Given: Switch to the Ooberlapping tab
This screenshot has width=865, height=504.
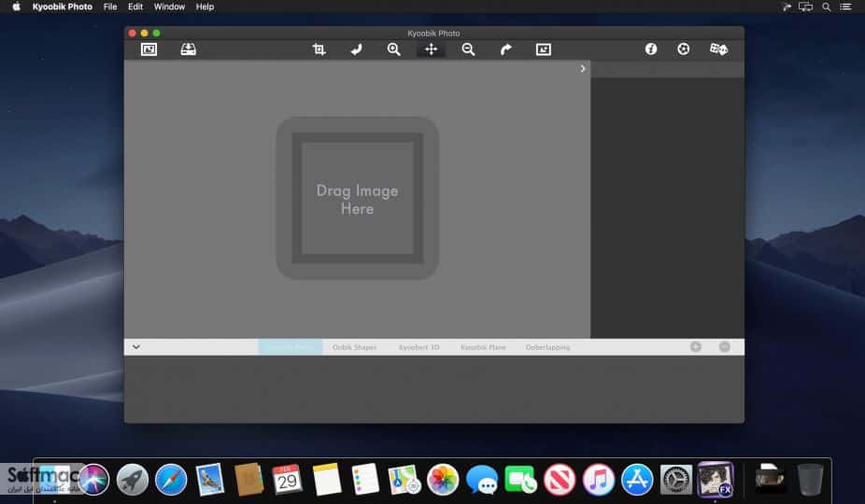Looking at the screenshot, I should (x=547, y=347).
